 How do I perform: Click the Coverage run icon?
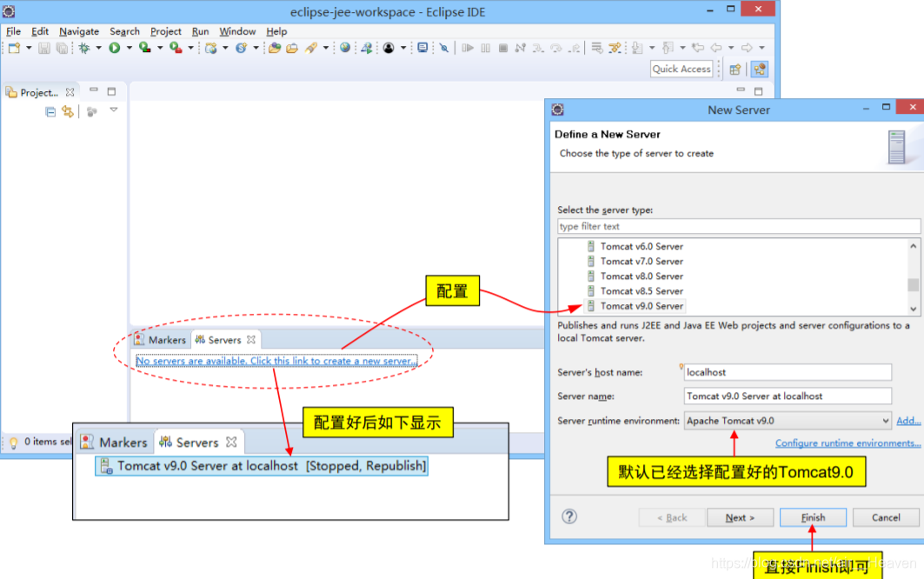[x=144, y=48]
